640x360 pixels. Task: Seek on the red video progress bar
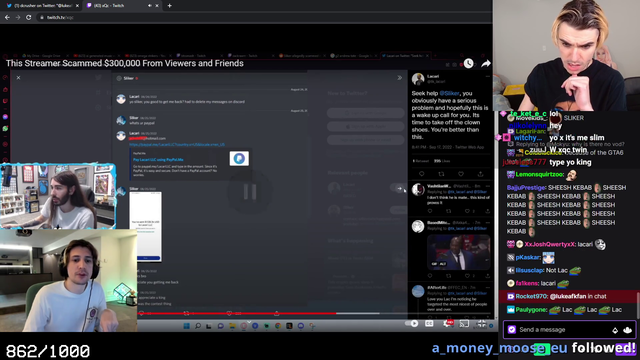pyautogui.click(x=237, y=313)
